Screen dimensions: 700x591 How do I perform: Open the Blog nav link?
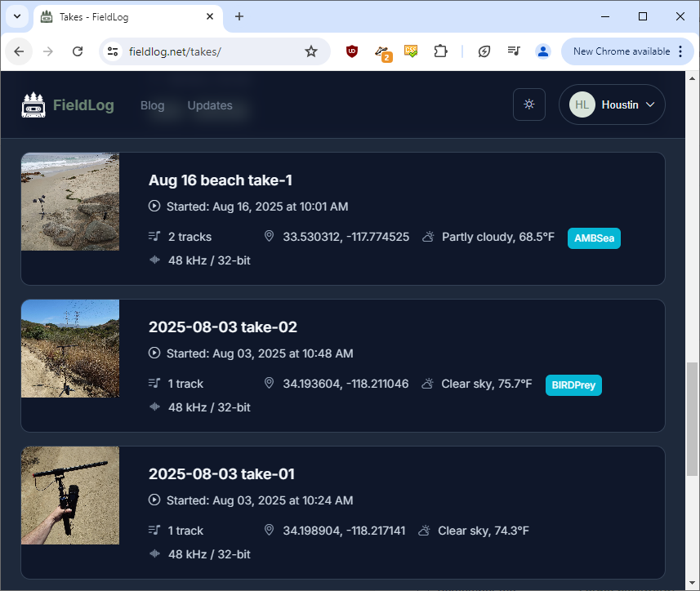[152, 105]
